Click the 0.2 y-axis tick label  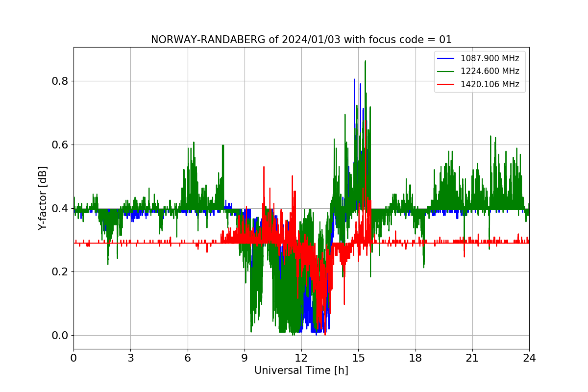(x=60, y=272)
